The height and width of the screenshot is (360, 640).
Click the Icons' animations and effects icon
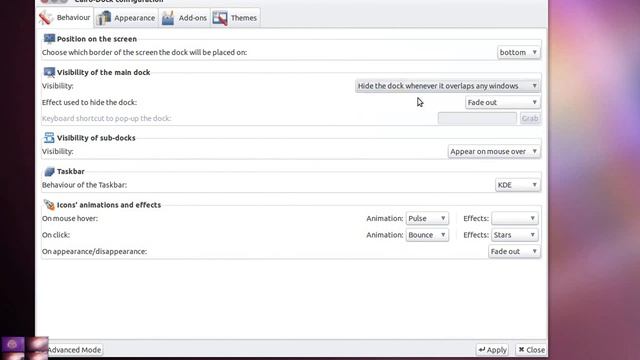(49, 204)
